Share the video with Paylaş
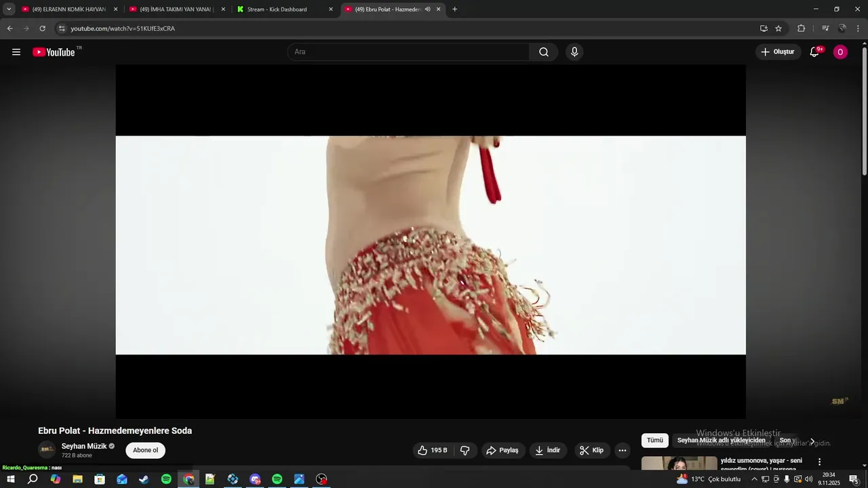 pyautogui.click(x=502, y=450)
